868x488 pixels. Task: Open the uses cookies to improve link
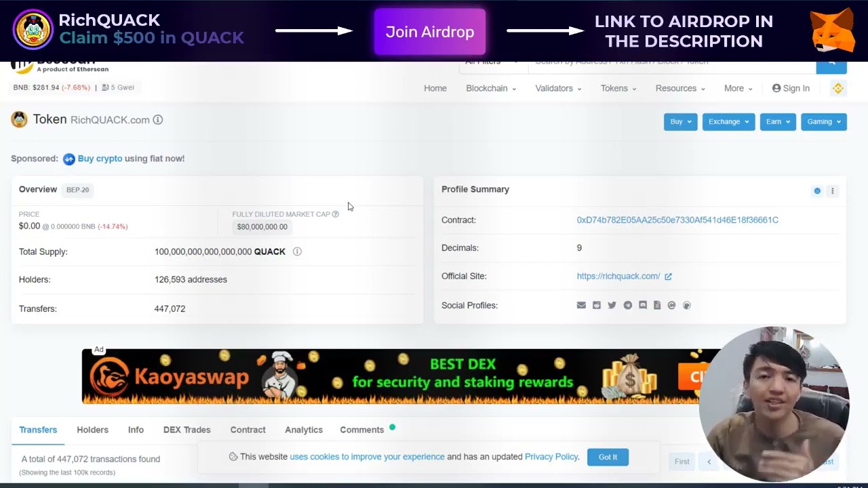(367, 457)
